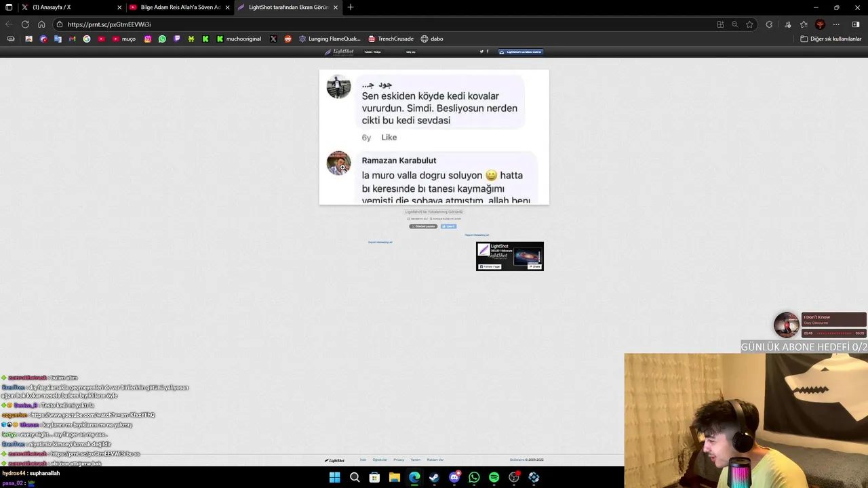
Task: Open the favorites list icon
Action: click(x=804, y=24)
